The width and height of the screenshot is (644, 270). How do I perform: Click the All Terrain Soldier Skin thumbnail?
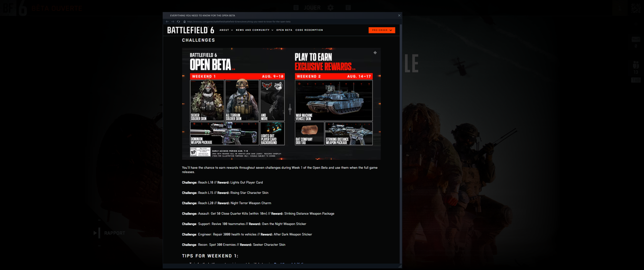(x=242, y=100)
